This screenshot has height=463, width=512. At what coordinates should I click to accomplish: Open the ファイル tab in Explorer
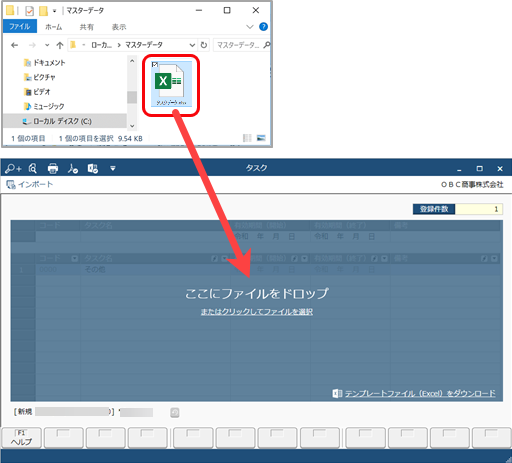(20, 27)
